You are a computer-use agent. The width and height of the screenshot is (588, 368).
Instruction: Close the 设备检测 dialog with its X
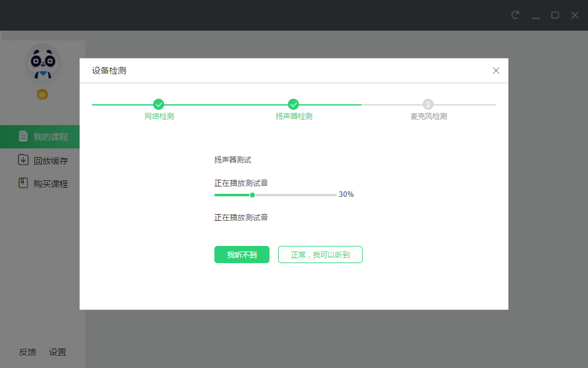click(x=496, y=71)
